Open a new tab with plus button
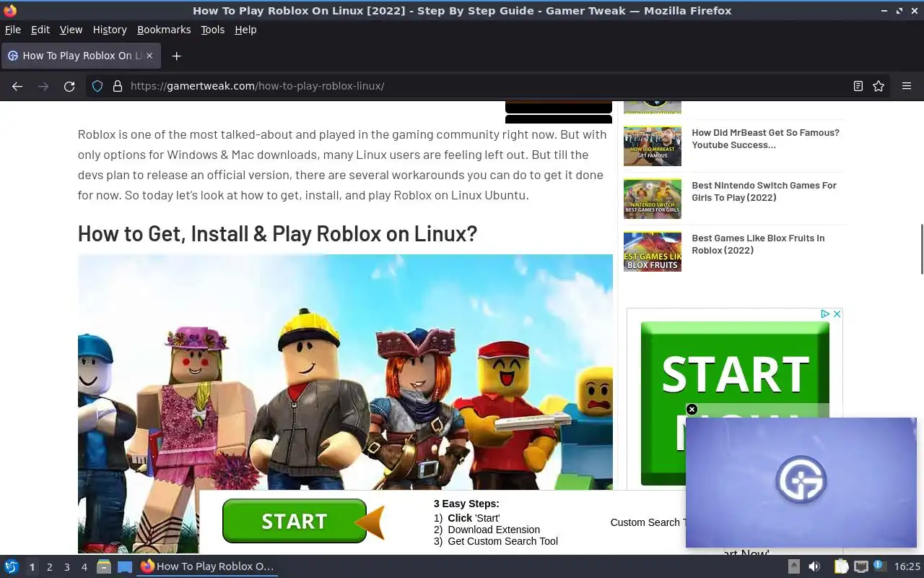 click(x=176, y=56)
